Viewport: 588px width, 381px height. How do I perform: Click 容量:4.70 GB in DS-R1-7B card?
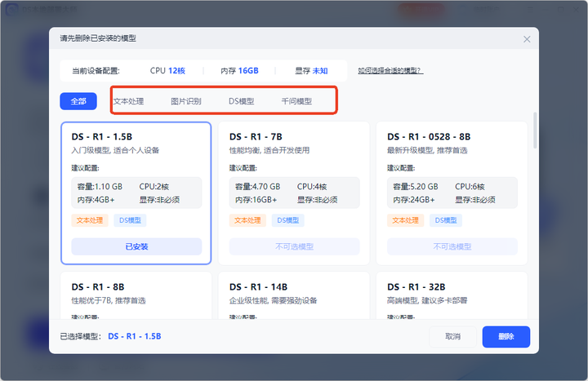coord(257,187)
